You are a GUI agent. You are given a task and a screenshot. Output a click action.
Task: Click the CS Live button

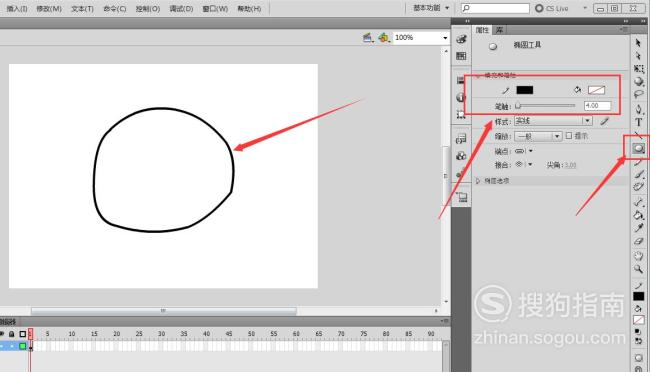click(552, 8)
